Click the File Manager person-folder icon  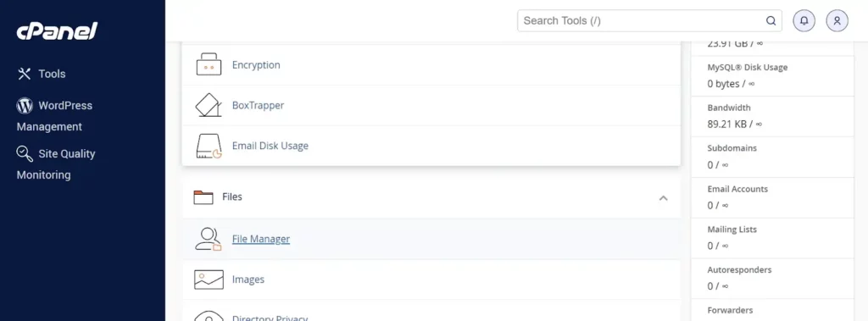click(209, 239)
